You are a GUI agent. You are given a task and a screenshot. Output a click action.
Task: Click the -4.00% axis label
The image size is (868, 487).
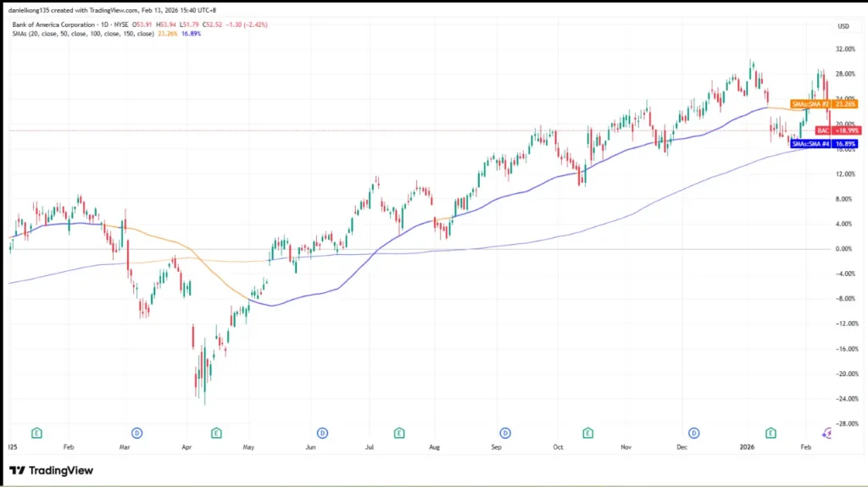tap(845, 274)
